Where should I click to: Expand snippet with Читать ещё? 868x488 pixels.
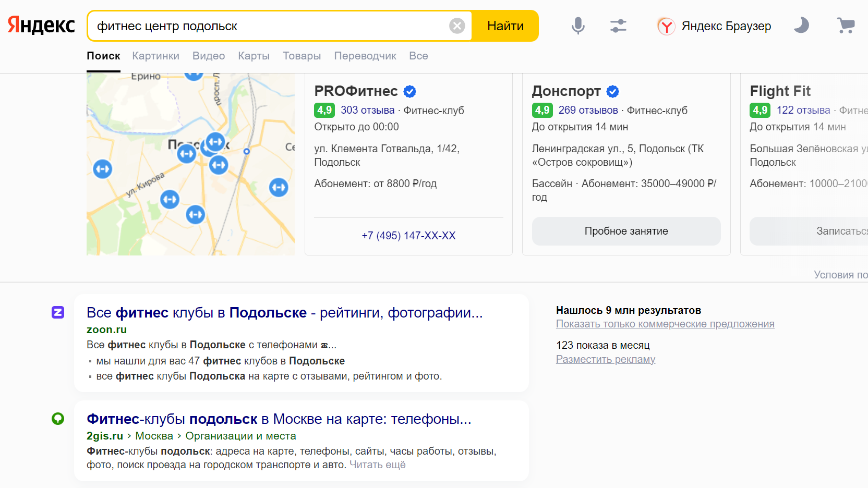point(377,465)
